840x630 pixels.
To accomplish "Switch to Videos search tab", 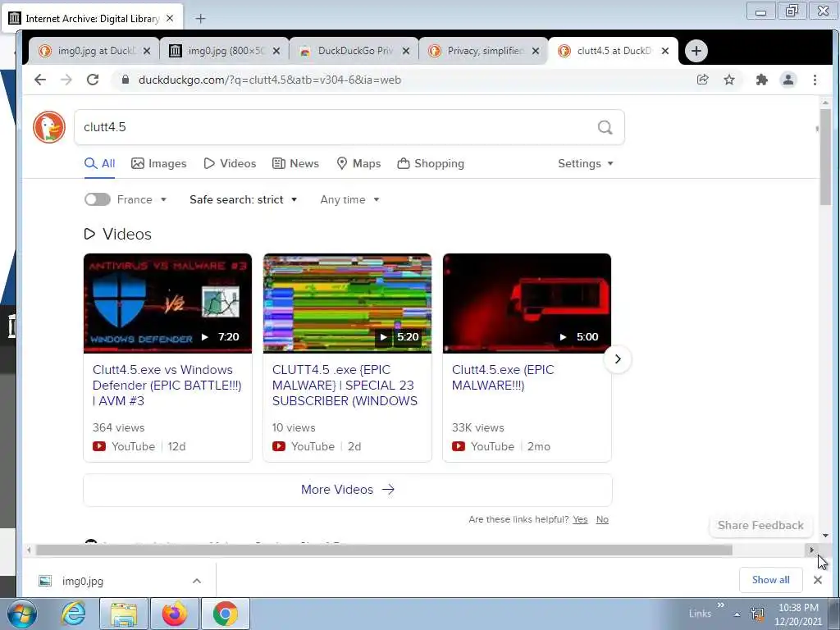I will pos(230,163).
